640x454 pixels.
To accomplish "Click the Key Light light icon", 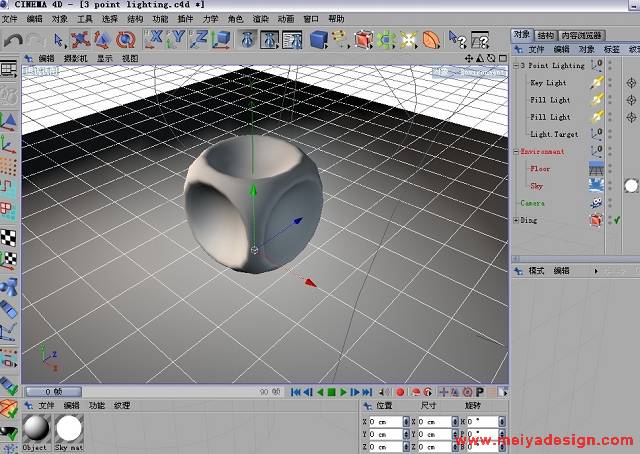I will click(x=597, y=82).
